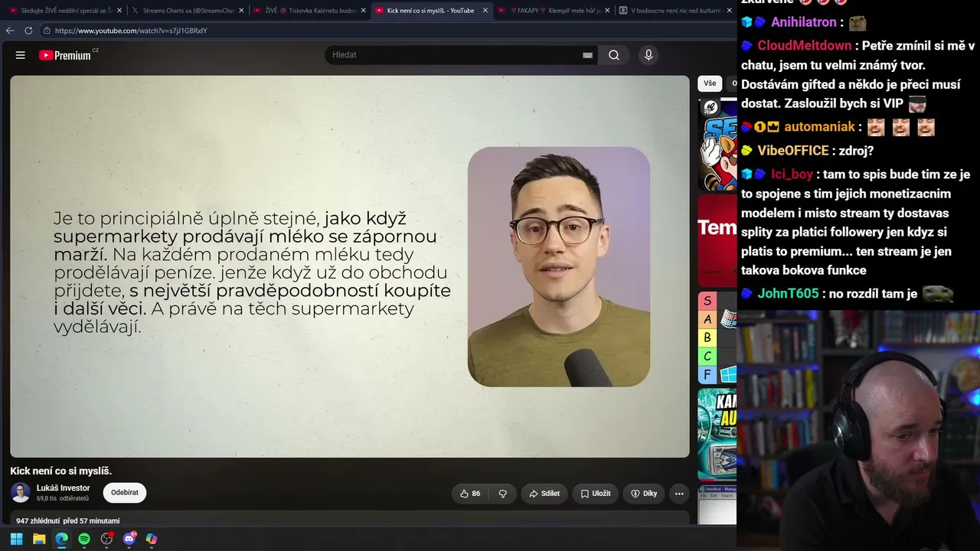
Task: Expand the video description box
Action: [x=350, y=518]
